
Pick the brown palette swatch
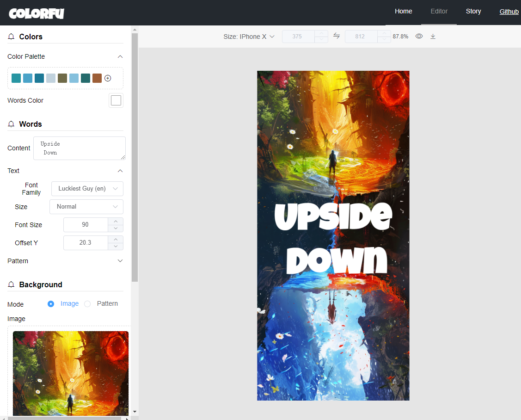tap(97, 78)
